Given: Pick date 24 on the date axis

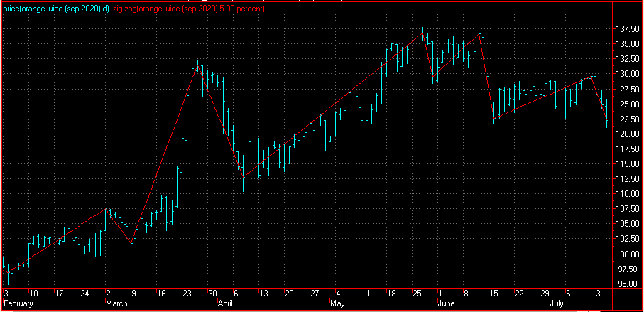Looking at the screenshot, I should point(85,294).
